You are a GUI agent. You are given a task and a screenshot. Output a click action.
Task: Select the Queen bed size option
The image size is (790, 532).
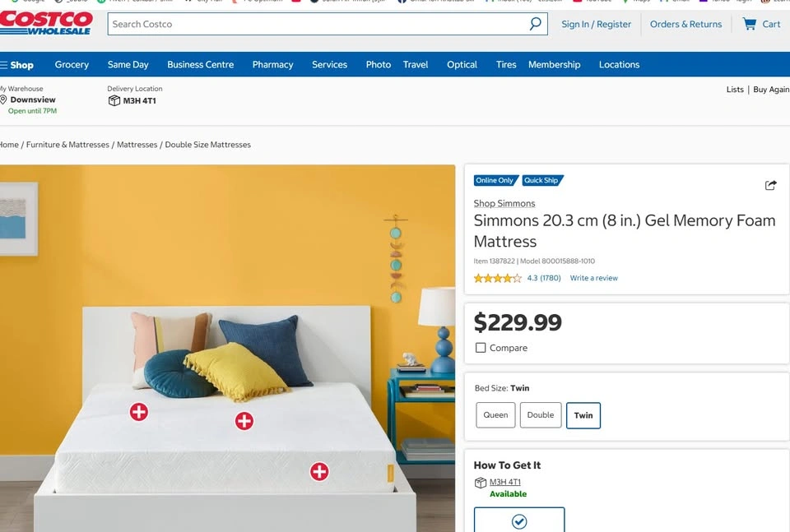(495, 415)
